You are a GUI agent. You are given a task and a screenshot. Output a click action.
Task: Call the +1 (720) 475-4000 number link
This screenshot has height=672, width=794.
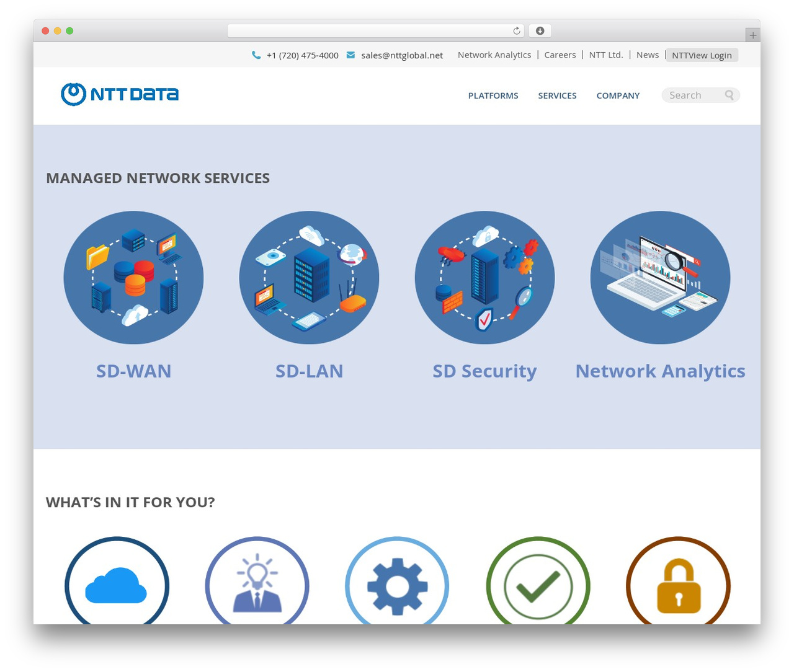303,55
